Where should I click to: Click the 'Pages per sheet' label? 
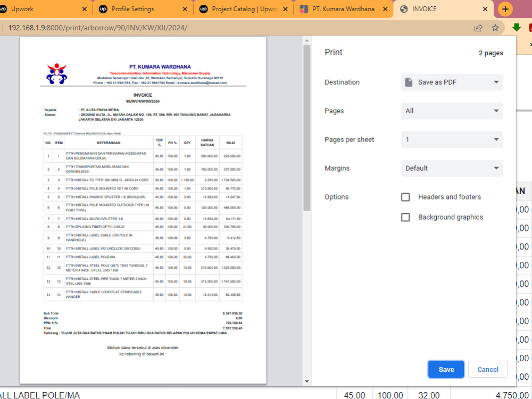(x=349, y=139)
